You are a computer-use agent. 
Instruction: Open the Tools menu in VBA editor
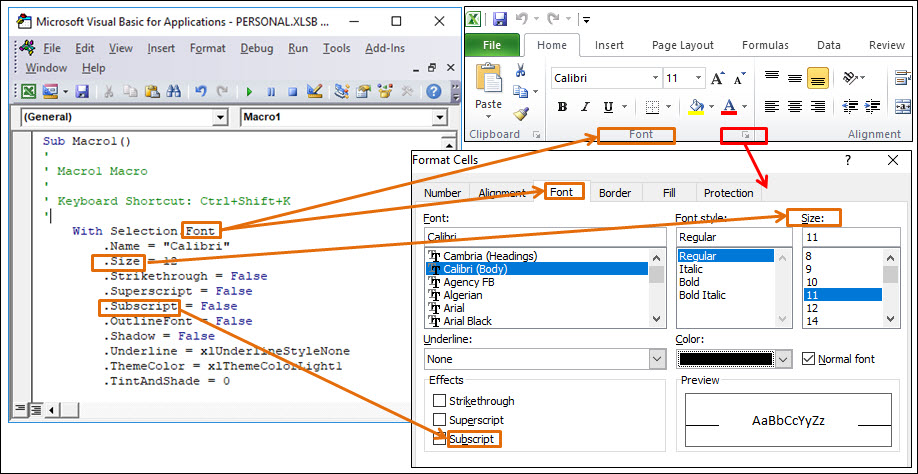point(337,49)
